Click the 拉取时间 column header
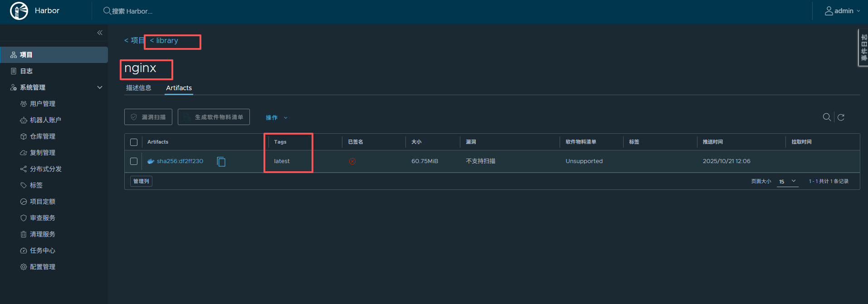Viewport: 868px width, 304px height. pos(802,142)
